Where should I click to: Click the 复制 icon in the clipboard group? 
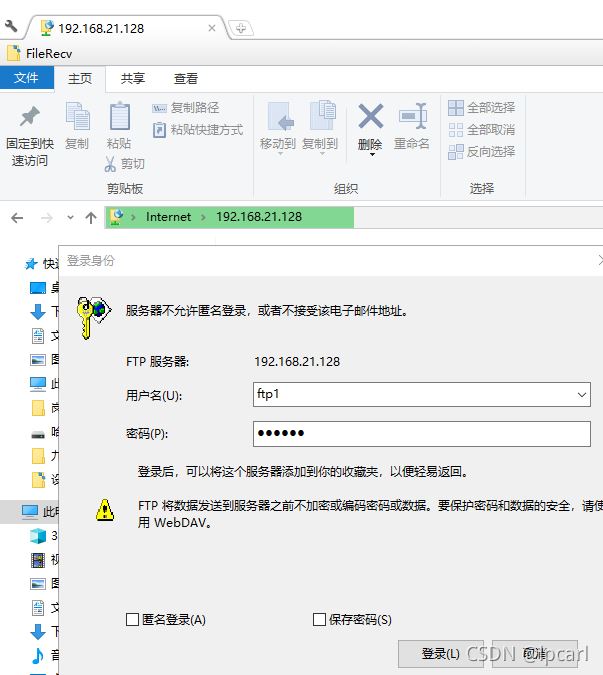pos(77,116)
